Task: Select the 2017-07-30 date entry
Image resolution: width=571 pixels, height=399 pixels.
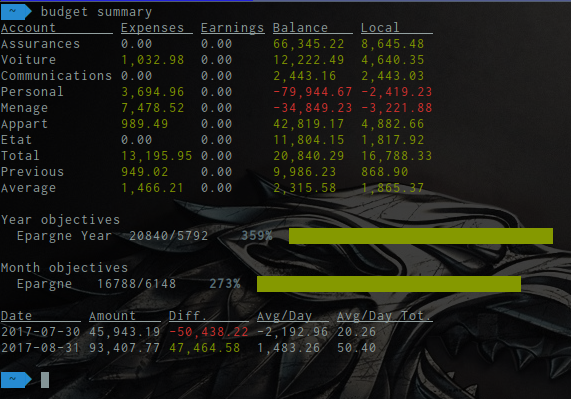Action: pyautogui.click(x=40, y=332)
